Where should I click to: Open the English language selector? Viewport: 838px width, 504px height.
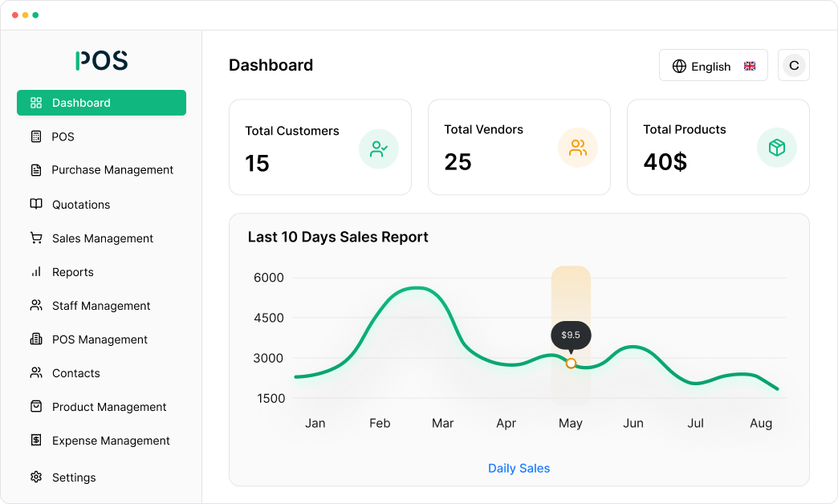tap(714, 65)
